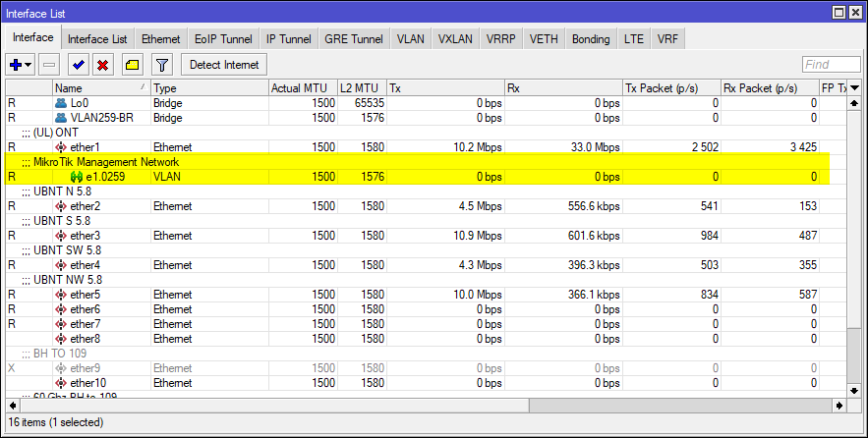Click the Filter funnel button
This screenshot has width=868, height=438.
[161, 65]
